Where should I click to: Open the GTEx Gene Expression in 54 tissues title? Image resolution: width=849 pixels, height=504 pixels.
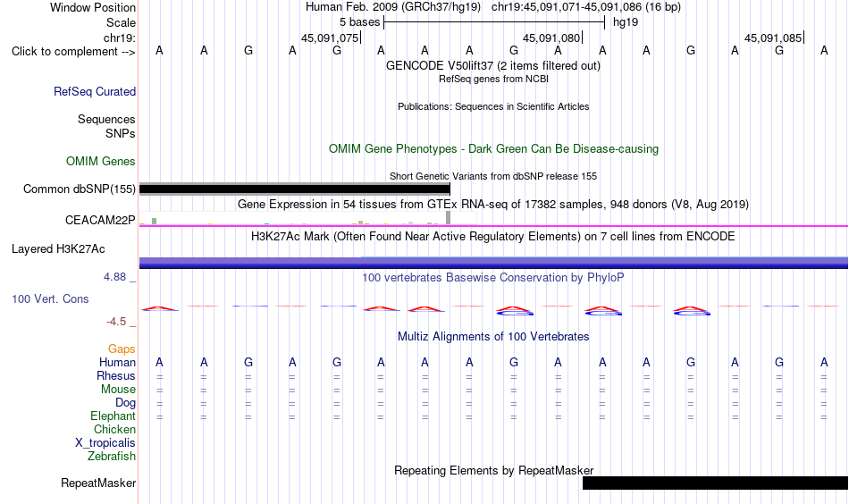pyautogui.click(x=493, y=204)
